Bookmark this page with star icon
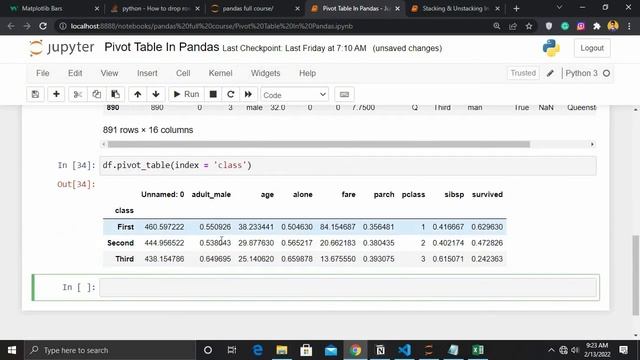640x360 pixels. click(529, 26)
